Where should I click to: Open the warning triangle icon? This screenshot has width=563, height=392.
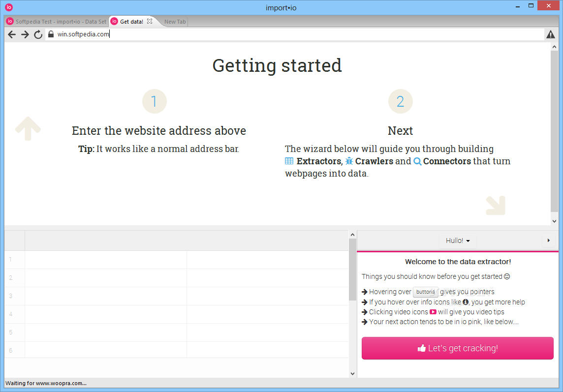click(550, 34)
